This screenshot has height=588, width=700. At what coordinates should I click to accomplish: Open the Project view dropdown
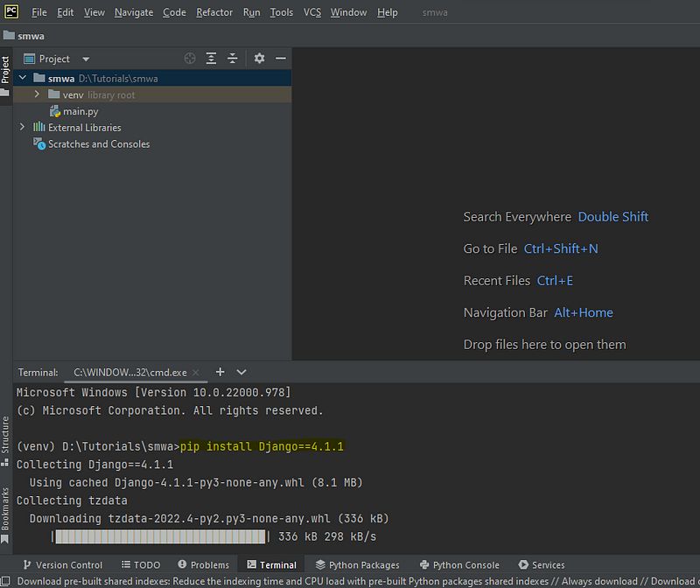click(86, 59)
